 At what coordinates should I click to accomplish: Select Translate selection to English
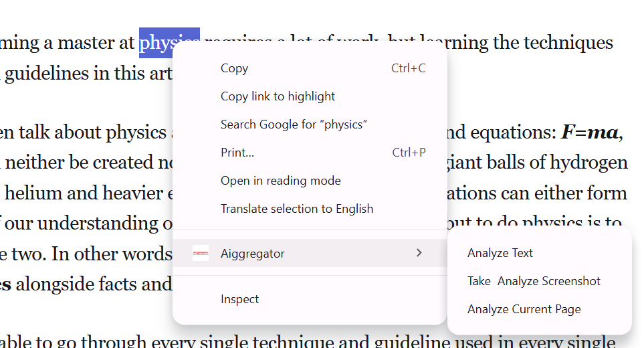[297, 209]
